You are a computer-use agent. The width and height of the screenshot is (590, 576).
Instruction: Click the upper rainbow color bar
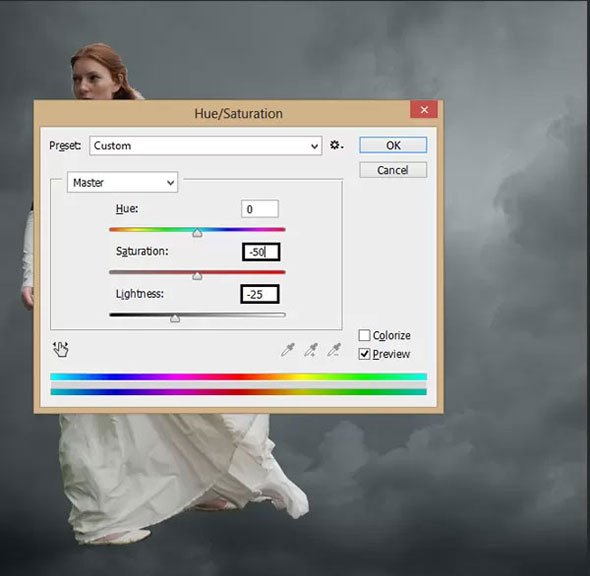[239, 377]
